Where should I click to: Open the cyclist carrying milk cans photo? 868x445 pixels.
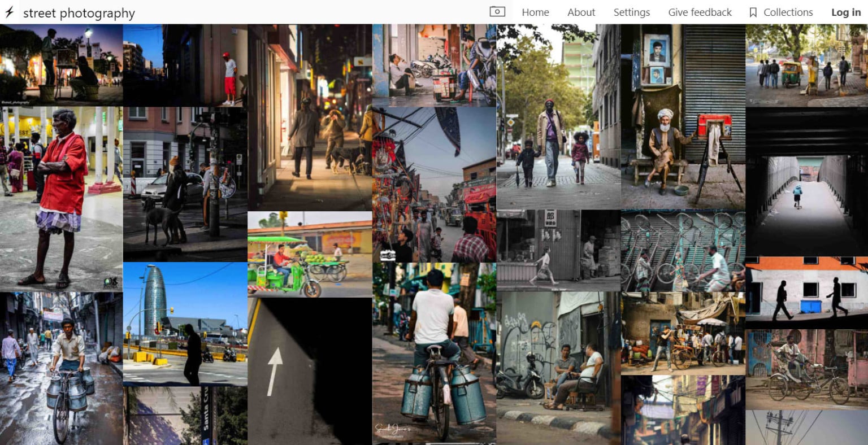434,356
